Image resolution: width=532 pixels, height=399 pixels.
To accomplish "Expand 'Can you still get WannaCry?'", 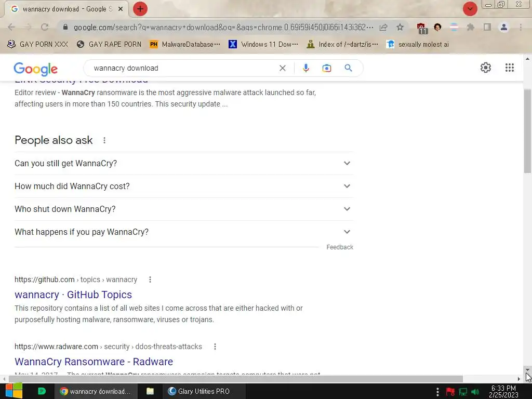I will click(x=184, y=163).
